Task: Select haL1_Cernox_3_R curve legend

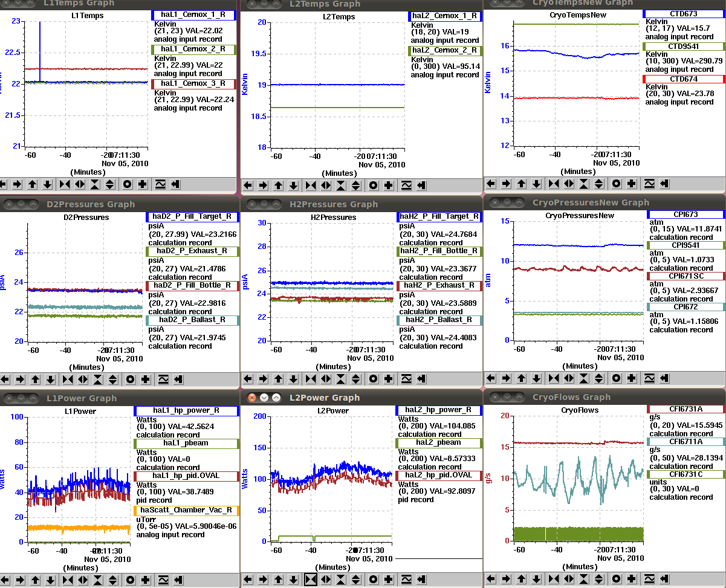Action: (x=193, y=84)
